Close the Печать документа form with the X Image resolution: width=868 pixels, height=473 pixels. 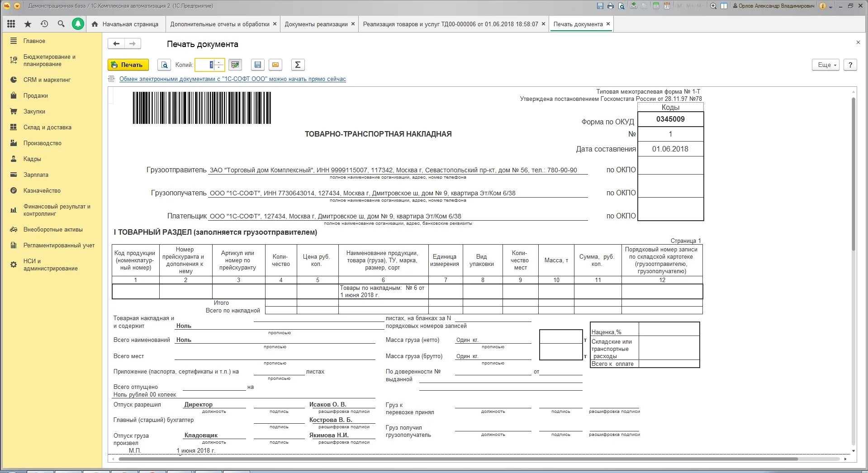click(858, 43)
